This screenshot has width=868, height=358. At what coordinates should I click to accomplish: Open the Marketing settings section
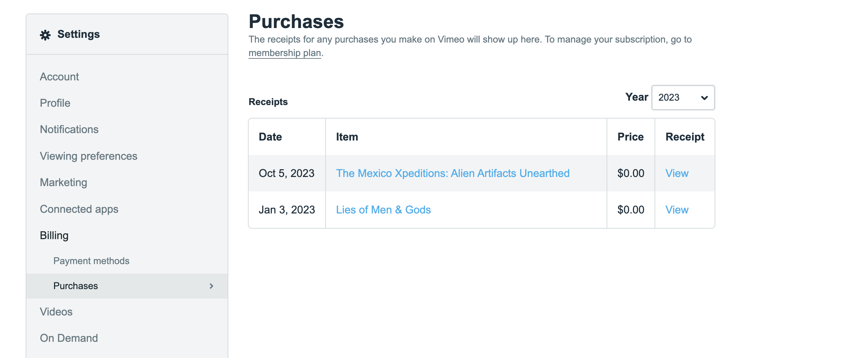pos(63,182)
